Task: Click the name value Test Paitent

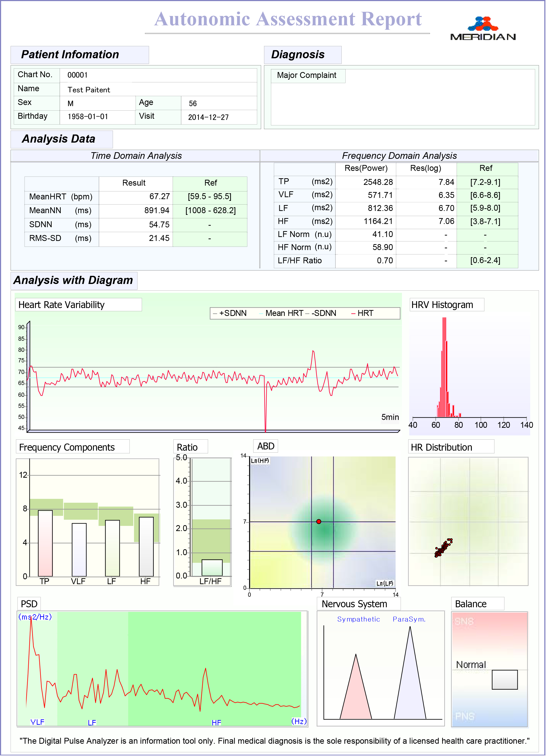Action: coord(89,90)
